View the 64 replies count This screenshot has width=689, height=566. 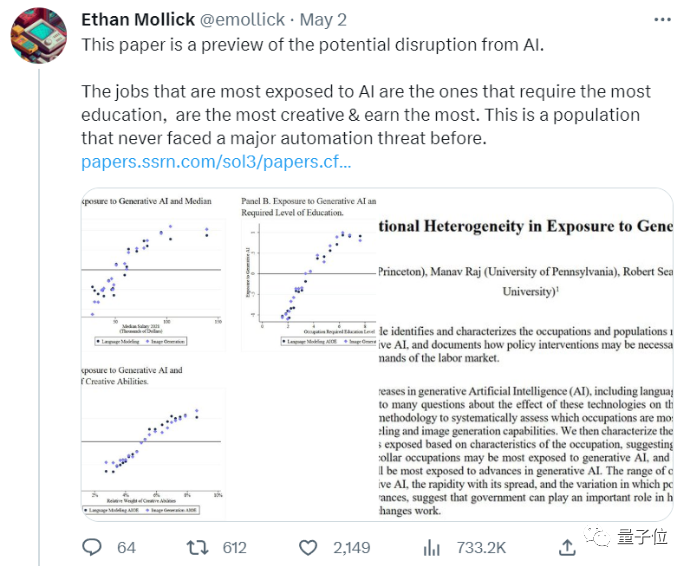pyautogui.click(x=126, y=547)
